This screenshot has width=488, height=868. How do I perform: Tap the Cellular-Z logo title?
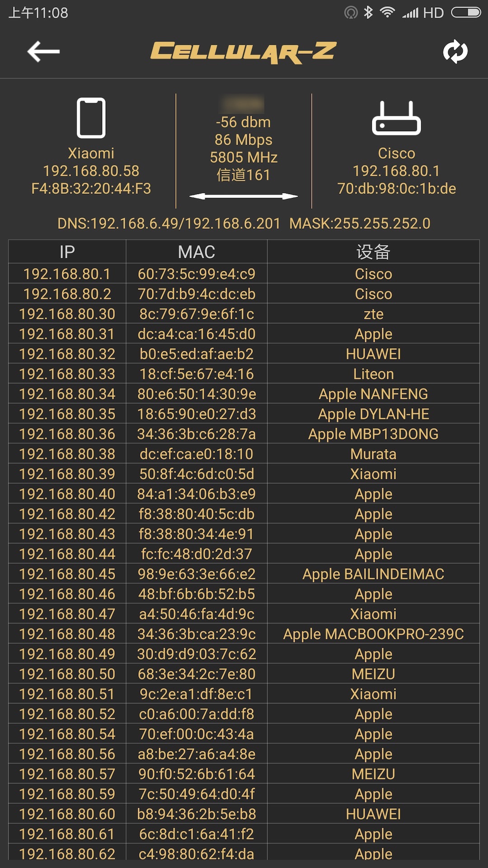[244, 52]
